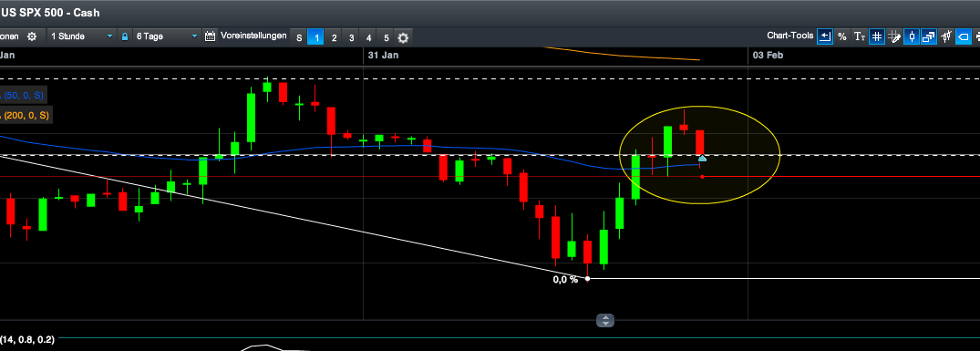Toggle the overlapping windows icon
The height and width of the screenshot is (351, 980).
929,36
